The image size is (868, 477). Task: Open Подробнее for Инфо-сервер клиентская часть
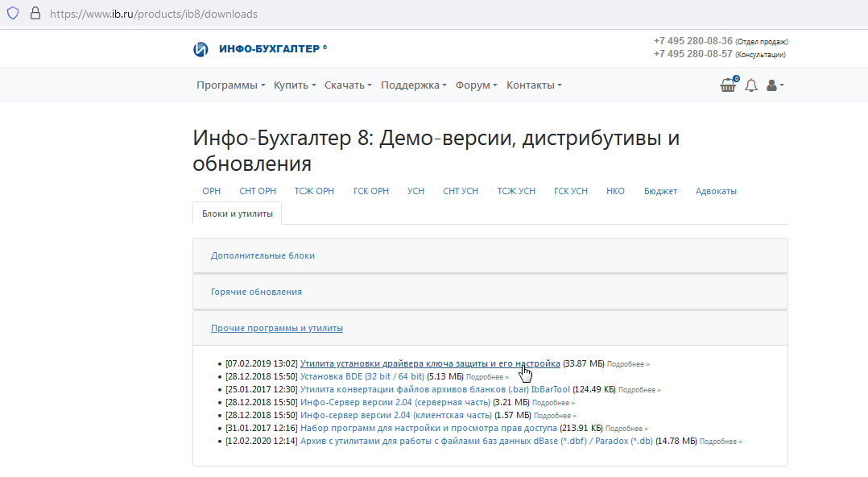coord(556,416)
